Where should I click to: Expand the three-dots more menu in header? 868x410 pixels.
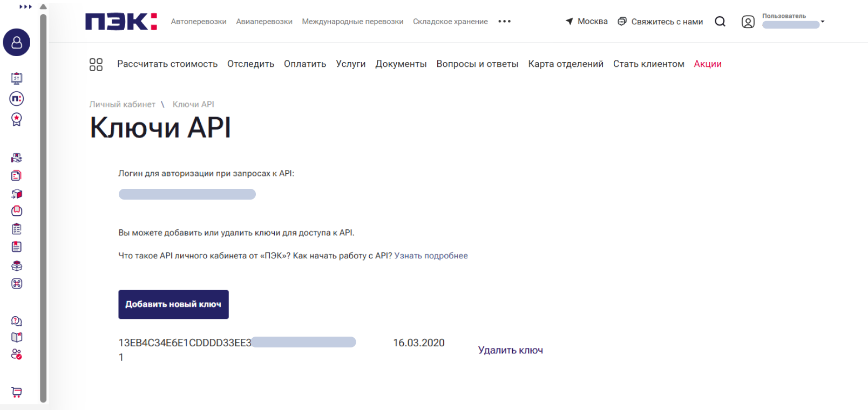(504, 22)
